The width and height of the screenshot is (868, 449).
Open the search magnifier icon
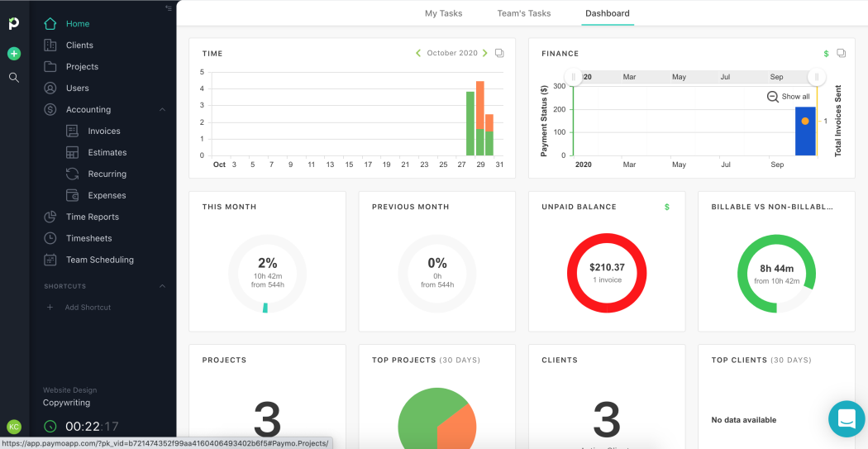click(x=14, y=78)
